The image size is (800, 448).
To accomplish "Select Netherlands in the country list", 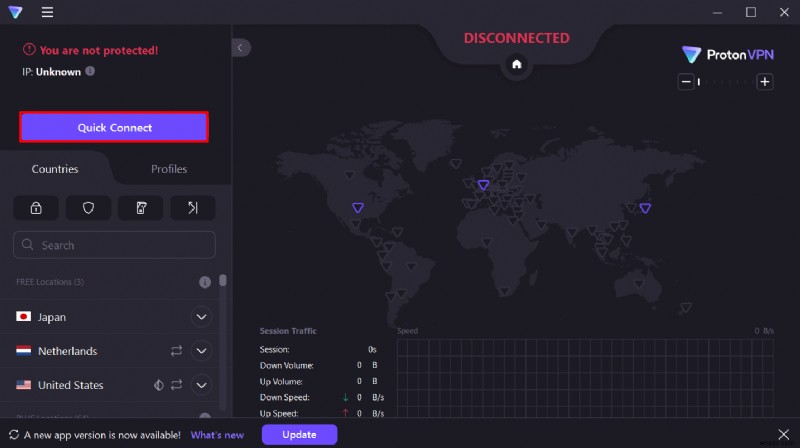I will coord(110,351).
